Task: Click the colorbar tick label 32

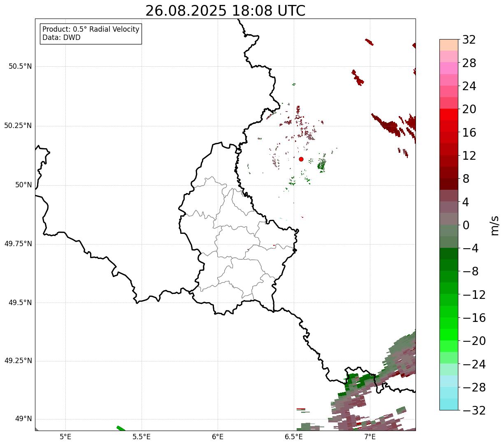Action: (469, 40)
